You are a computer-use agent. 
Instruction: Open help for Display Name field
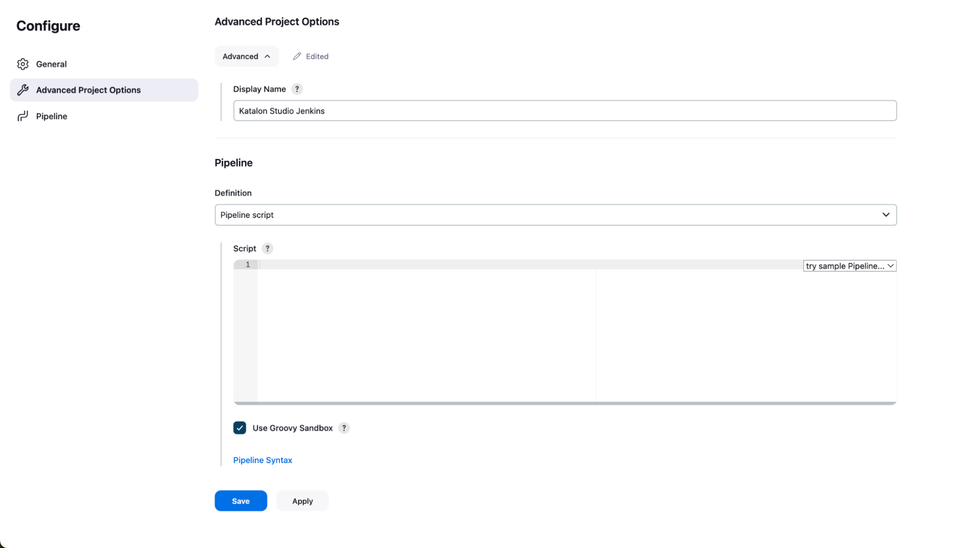click(297, 89)
